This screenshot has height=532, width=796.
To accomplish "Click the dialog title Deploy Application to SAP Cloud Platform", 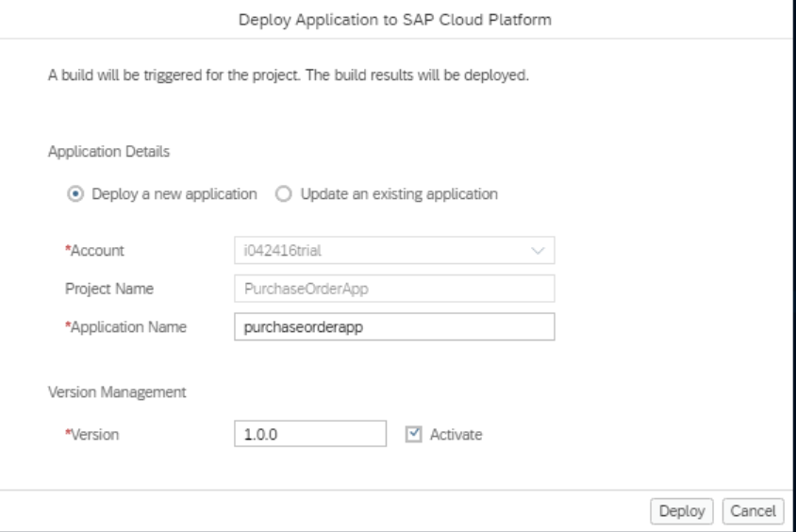I will click(395, 20).
